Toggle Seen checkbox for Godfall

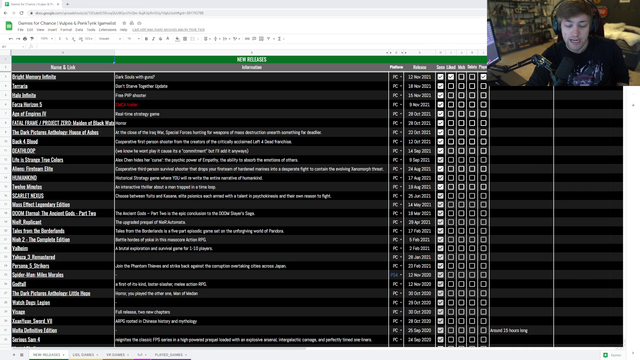tap(440, 284)
